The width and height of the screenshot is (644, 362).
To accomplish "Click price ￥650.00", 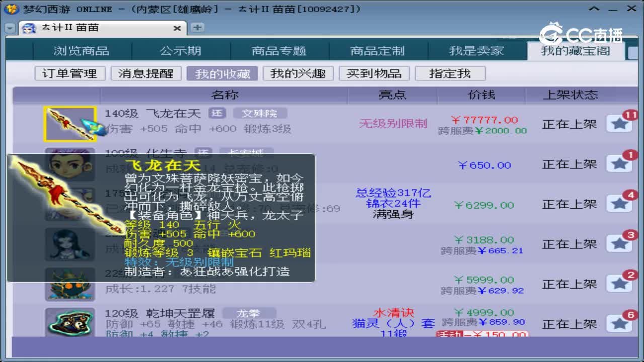I will point(485,165).
